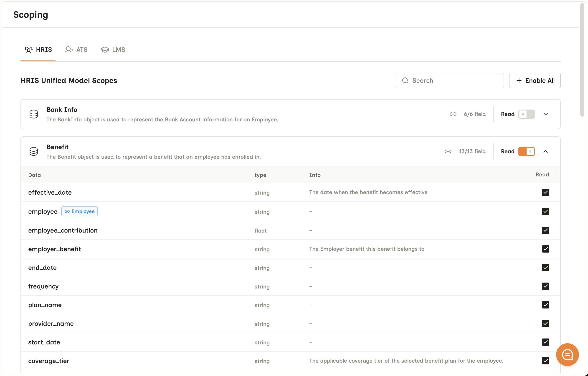Switch to the LMS tab

(x=113, y=50)
